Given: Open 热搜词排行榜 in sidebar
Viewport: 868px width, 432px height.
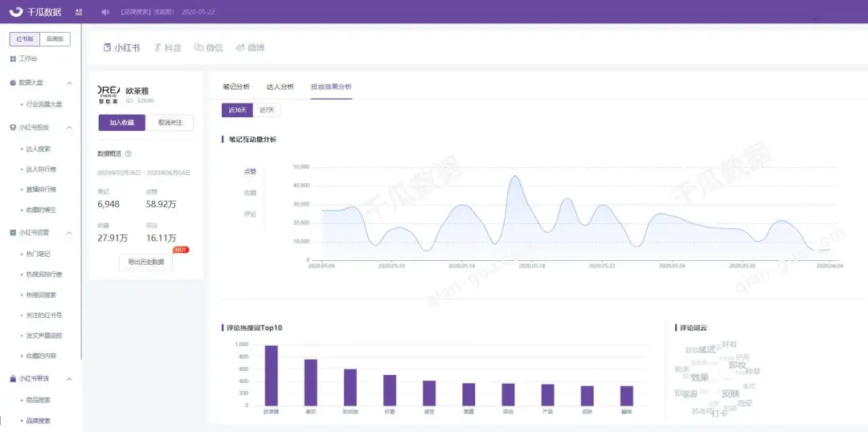Looking at the screenshot, I should pyautogui.click(x=43, y=275).
